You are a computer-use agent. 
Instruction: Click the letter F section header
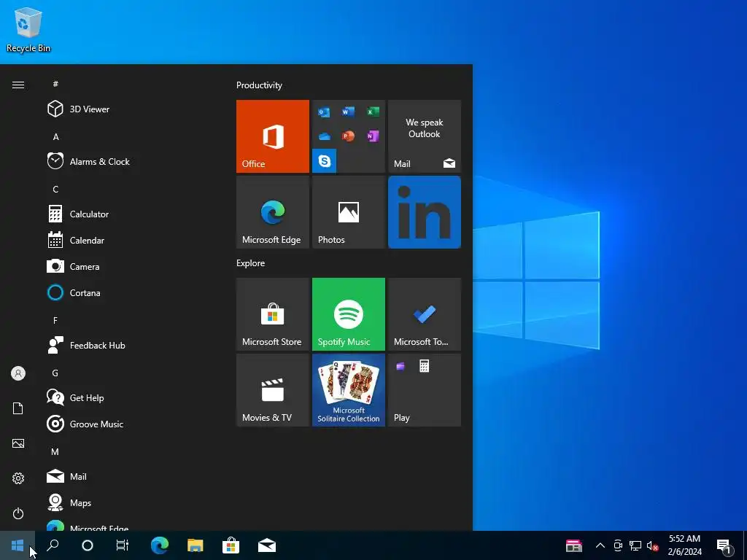[x=55, y=321]
